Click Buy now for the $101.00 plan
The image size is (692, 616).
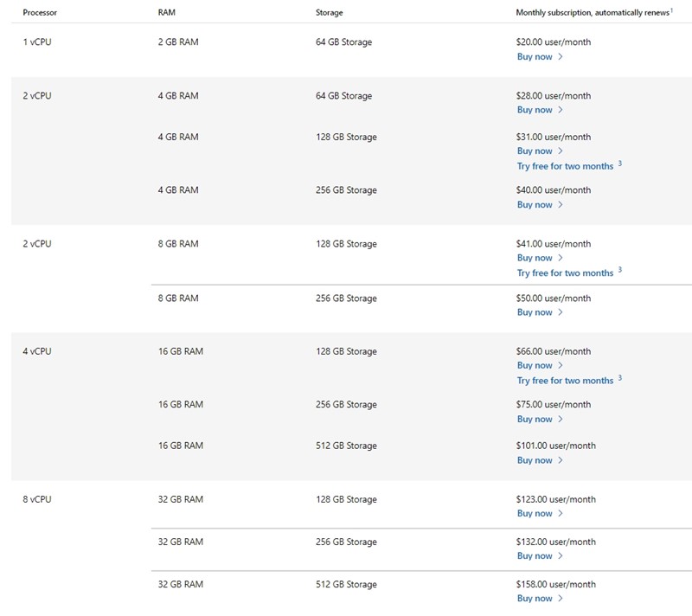pos(535,461)
